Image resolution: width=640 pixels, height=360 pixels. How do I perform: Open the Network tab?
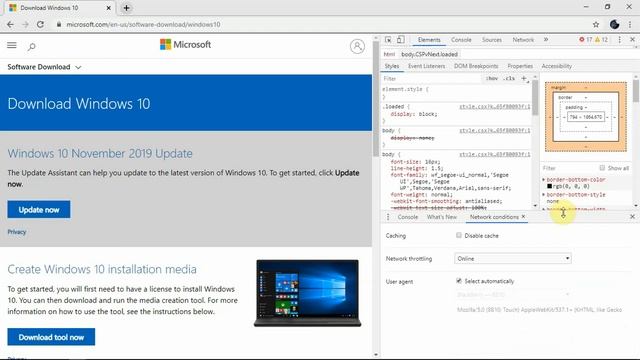[x=523, y=40]
